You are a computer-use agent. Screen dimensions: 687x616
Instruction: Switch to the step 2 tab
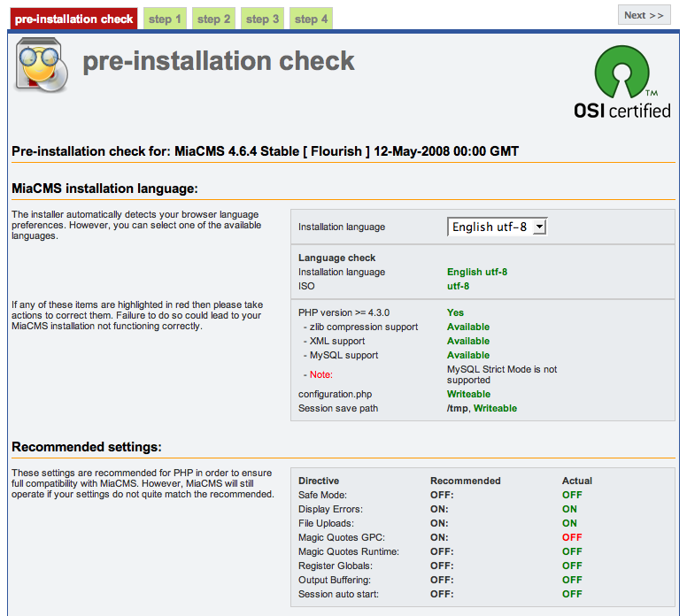pos(213,19)
